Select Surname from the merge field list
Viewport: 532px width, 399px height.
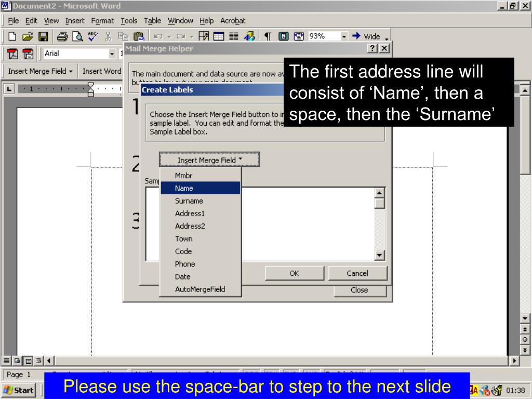point(201,201)
